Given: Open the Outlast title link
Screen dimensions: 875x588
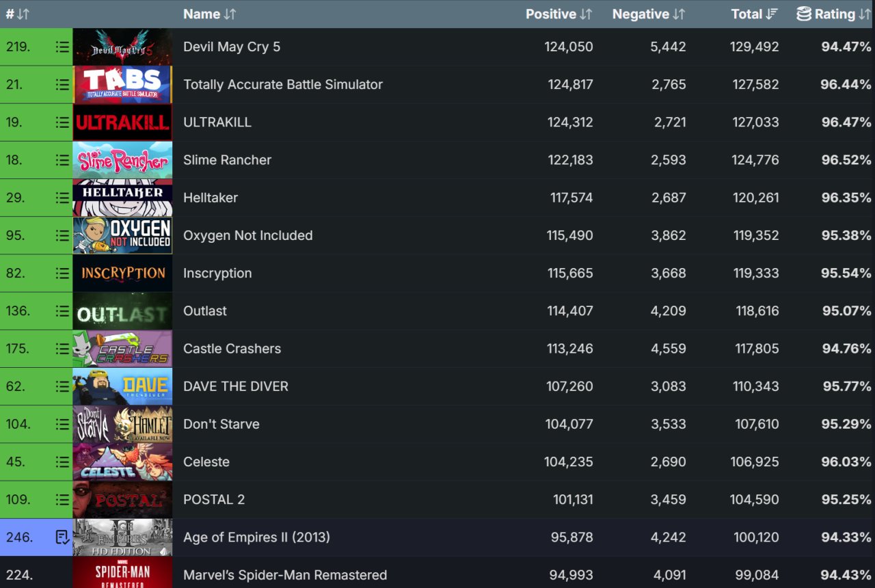Looking at the screenshot, I should click(205, 311).
